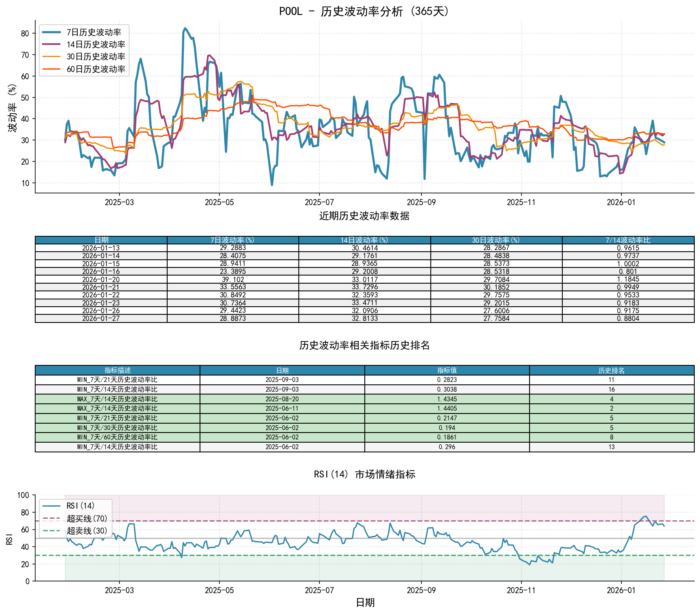The image size is (700, 613).
Task: Click the 超卖线(30) legend entry
Action: pos(87,531)
